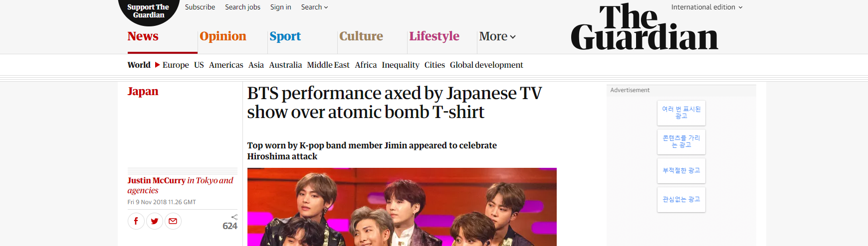Select the first ad feedback option

click(x=681, y=113)
